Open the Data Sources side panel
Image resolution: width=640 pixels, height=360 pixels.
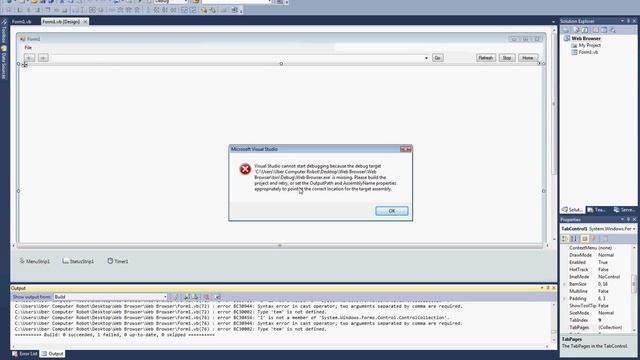click(x=4, y=62)
